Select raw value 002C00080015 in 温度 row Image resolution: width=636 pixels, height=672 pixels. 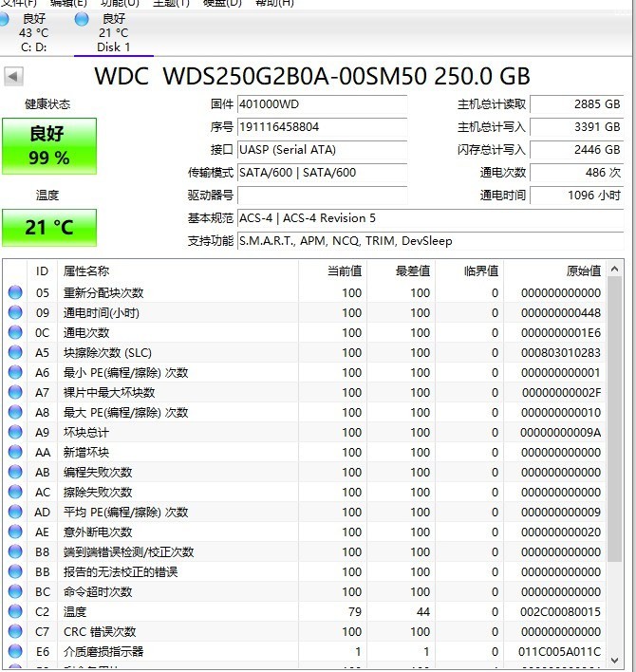561,611
